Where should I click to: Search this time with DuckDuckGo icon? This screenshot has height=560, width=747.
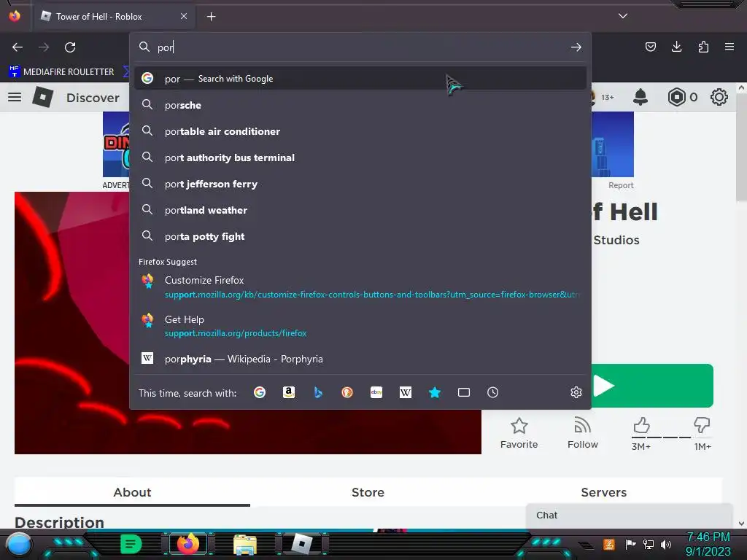[347, 392]
